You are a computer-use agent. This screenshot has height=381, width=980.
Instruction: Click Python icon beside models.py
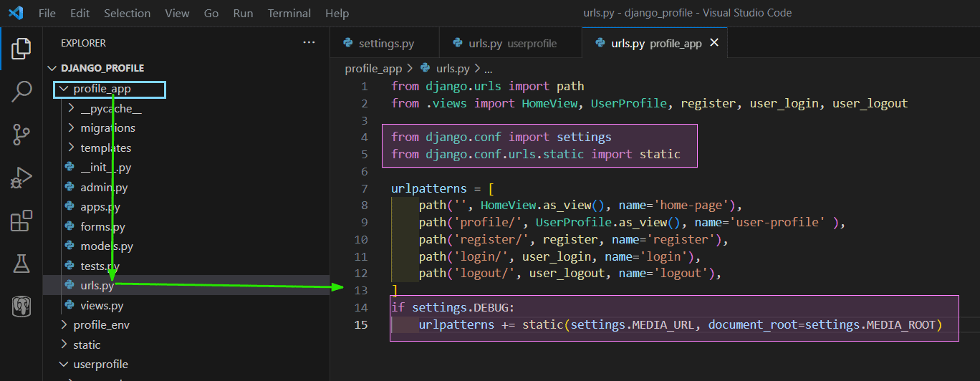tap(69, 246)
